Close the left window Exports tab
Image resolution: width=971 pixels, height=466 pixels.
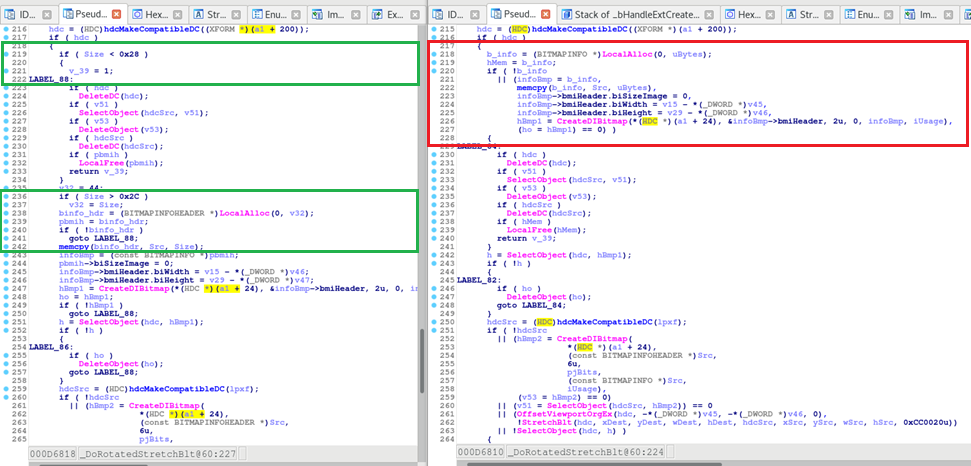pyautogui.click(x=416, y=14)
